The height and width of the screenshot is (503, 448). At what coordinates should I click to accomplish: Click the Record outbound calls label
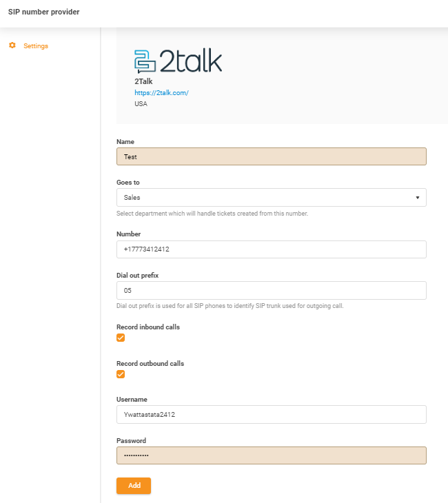pos(150,363)
